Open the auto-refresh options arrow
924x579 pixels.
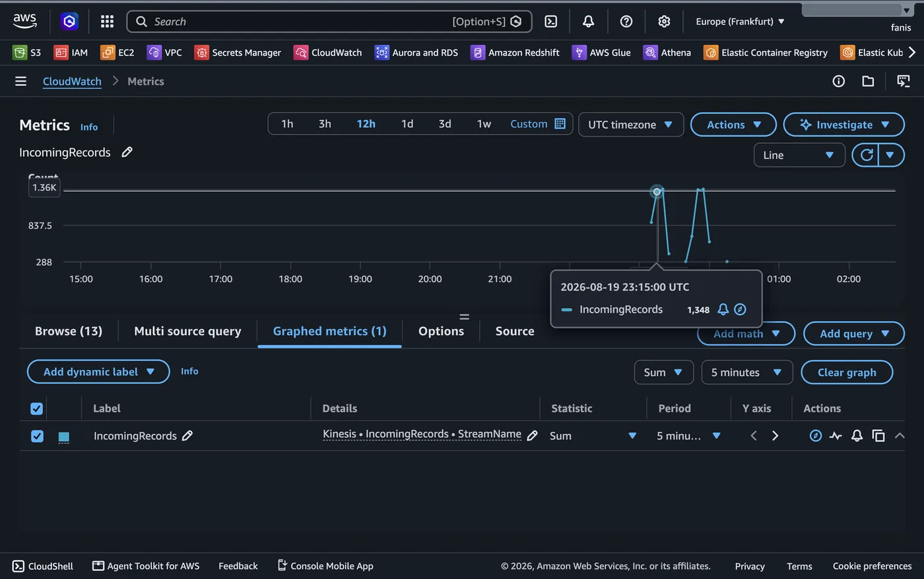pos(891,155)
